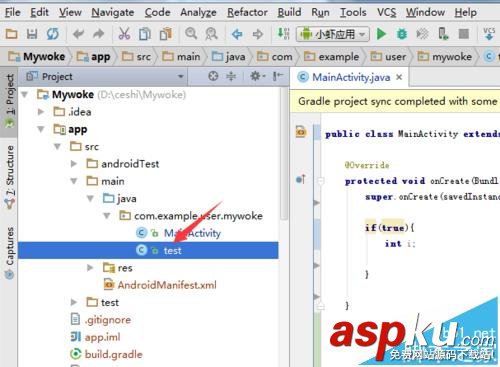Open the File menu
Image resolution: width=500 pixels, height=367 pixels.
point(13,13)
